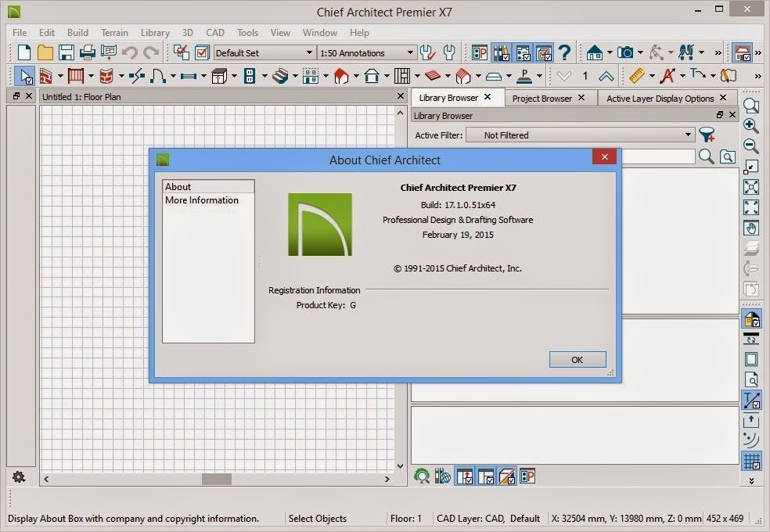Close the Untitled 1: Floor Plan view
The image size is (770, 532).
tap(401, 96)
